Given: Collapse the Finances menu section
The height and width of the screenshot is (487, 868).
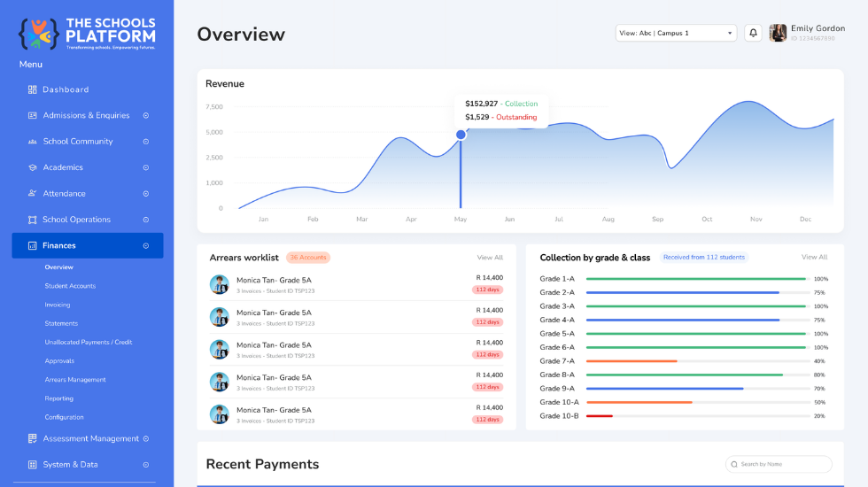Looking at the screenshot, I should tap(145, 246).
